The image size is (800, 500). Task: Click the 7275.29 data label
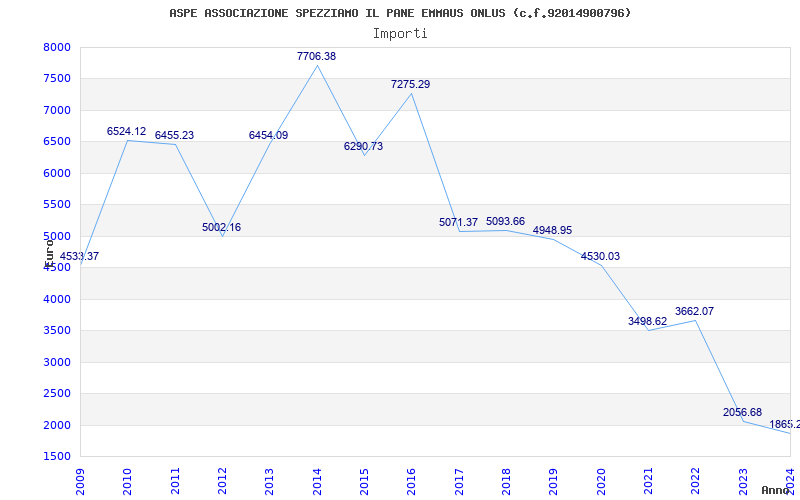coord(411,84)
